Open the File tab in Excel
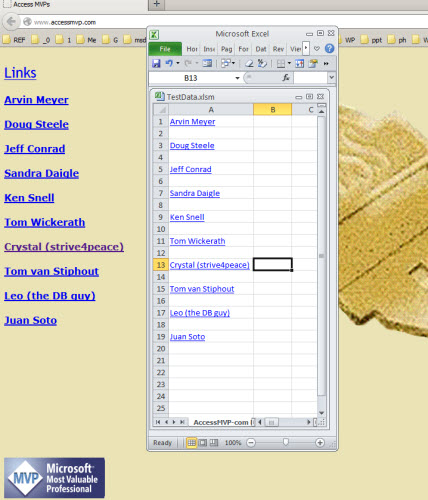The image size is (428, 500). [x=165, y=49]
